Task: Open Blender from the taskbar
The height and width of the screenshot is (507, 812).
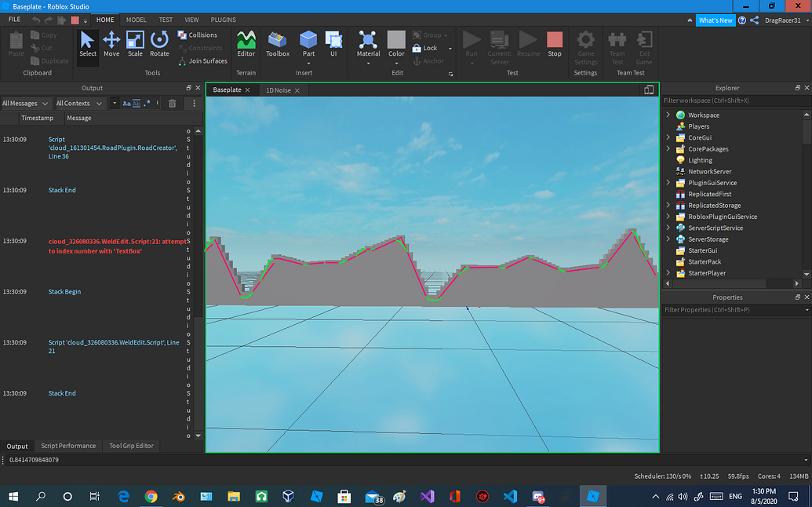Action: 179,496
